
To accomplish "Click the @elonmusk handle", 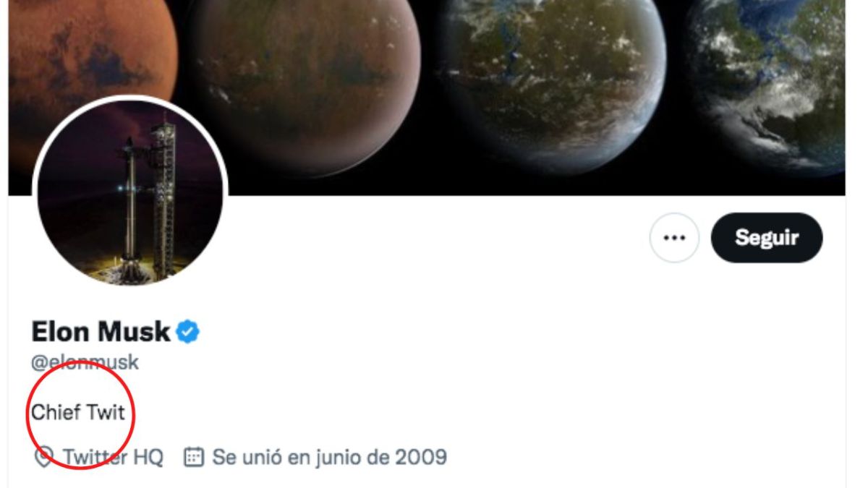I will 85,362.
